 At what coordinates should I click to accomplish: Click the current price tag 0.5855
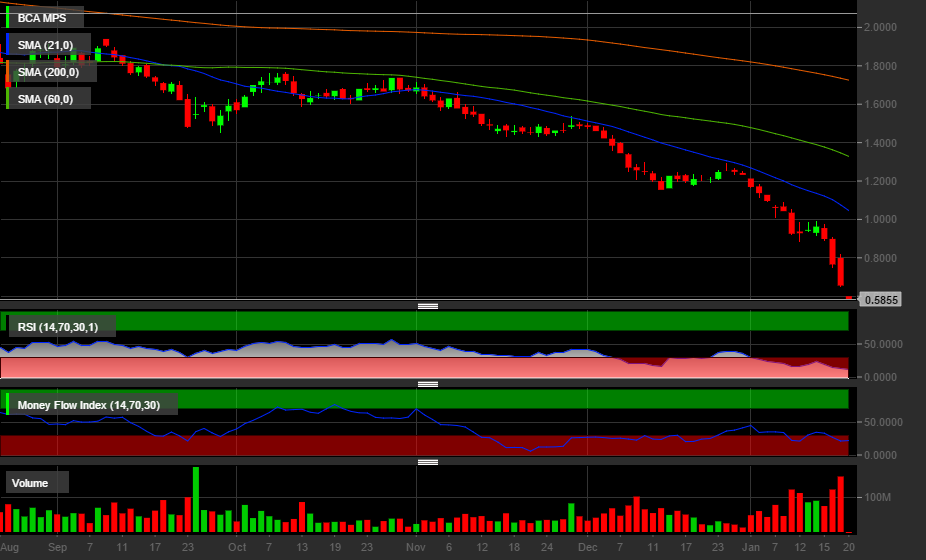[880, 299]
